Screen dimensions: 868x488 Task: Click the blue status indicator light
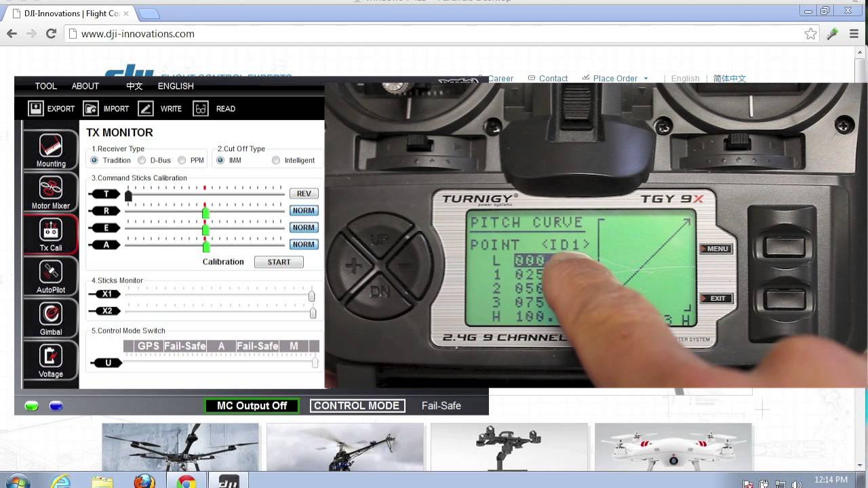point(56,406)
